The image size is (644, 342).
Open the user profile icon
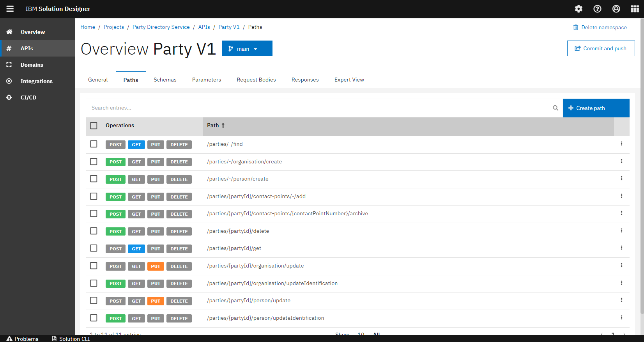pos(616,9)
